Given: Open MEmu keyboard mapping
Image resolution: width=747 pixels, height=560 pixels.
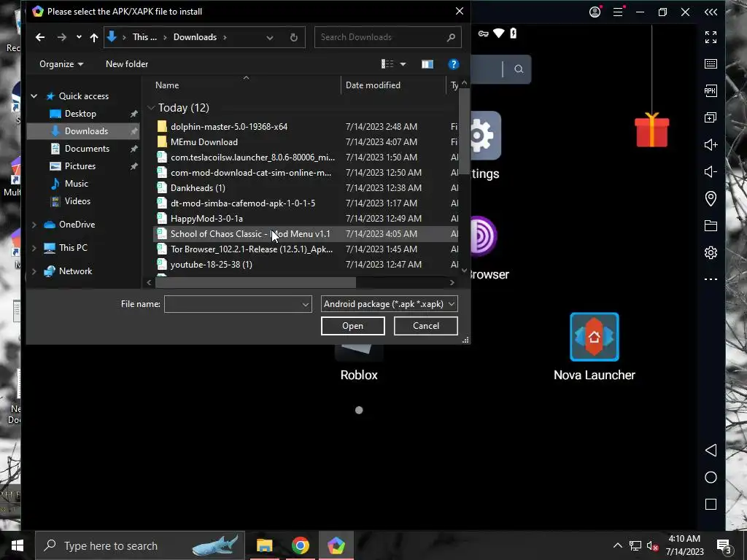Looking at the screenshot, I should point(711,64).
